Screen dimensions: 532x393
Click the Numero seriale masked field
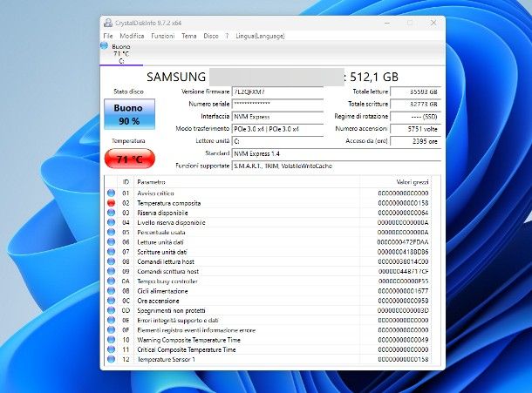[x=277, y=104]
